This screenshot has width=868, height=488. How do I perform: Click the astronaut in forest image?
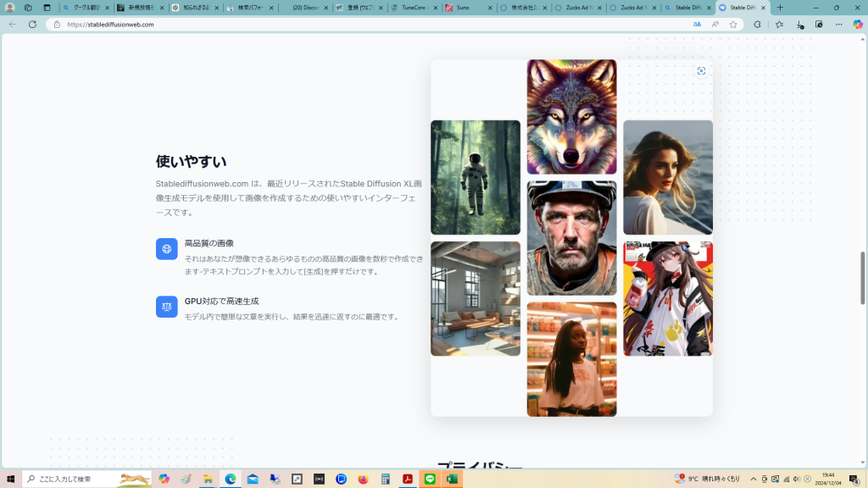475,177
